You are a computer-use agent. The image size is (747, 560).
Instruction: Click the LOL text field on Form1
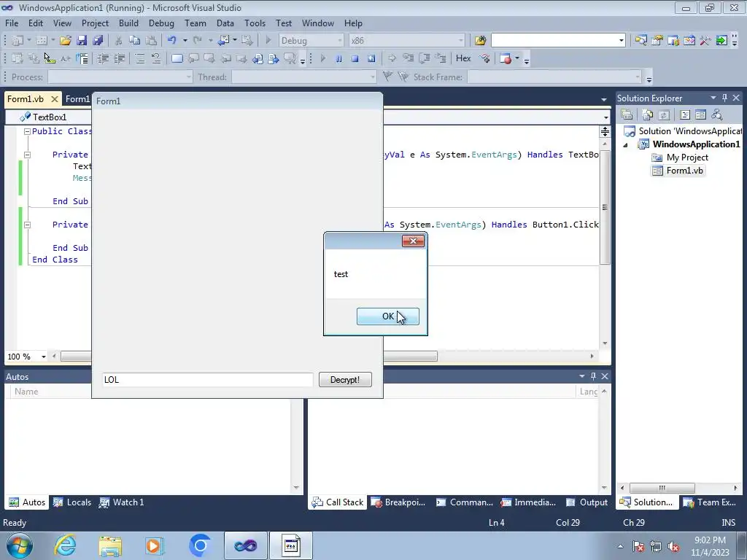207,379
